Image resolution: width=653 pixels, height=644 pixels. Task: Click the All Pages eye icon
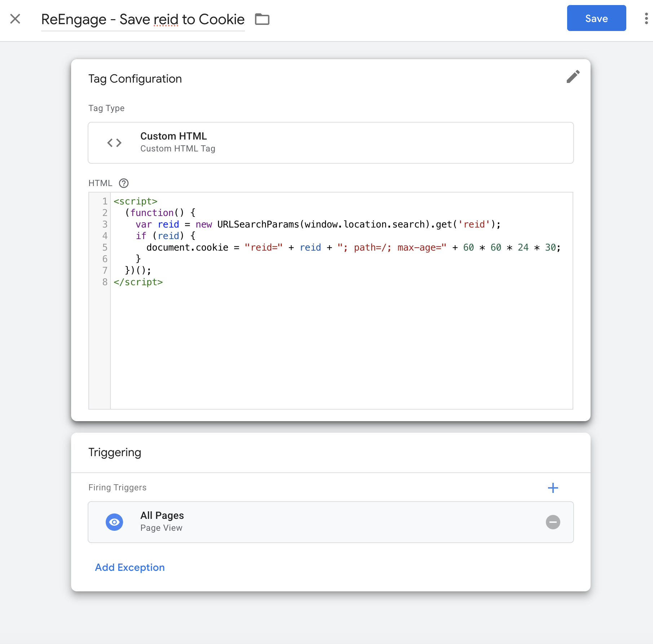point(114,522)
